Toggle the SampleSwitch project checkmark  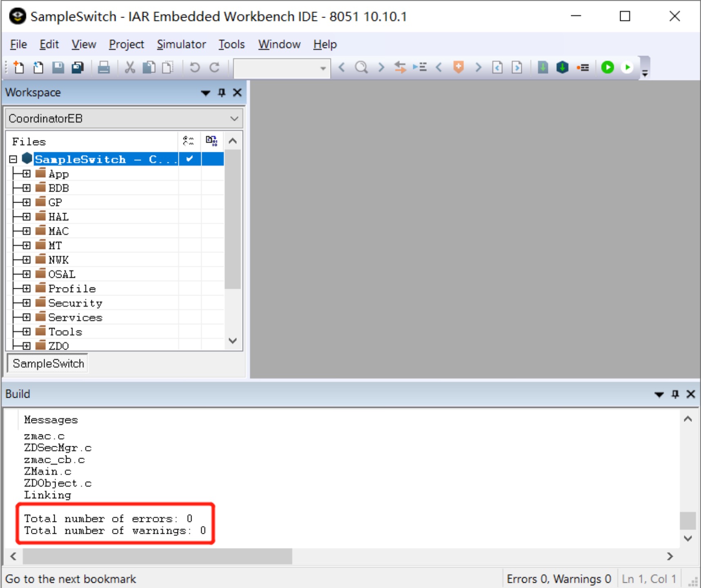point(189,159)
